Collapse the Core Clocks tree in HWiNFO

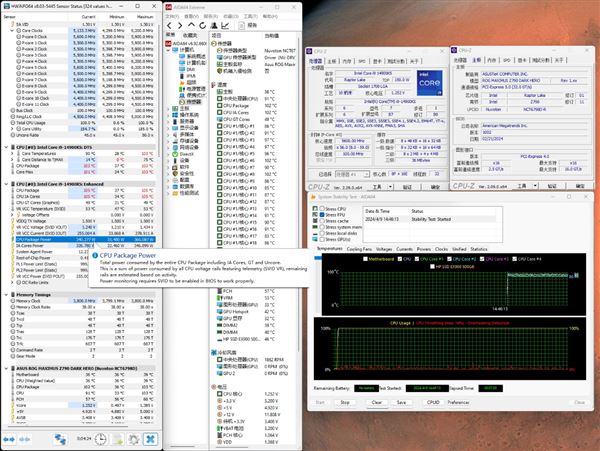tap(12, 31)
